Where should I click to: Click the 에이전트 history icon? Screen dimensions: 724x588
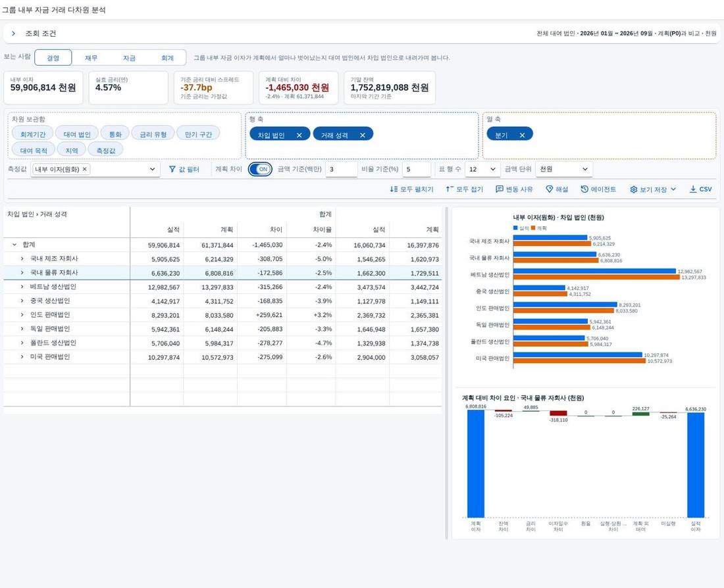point(584,189)
